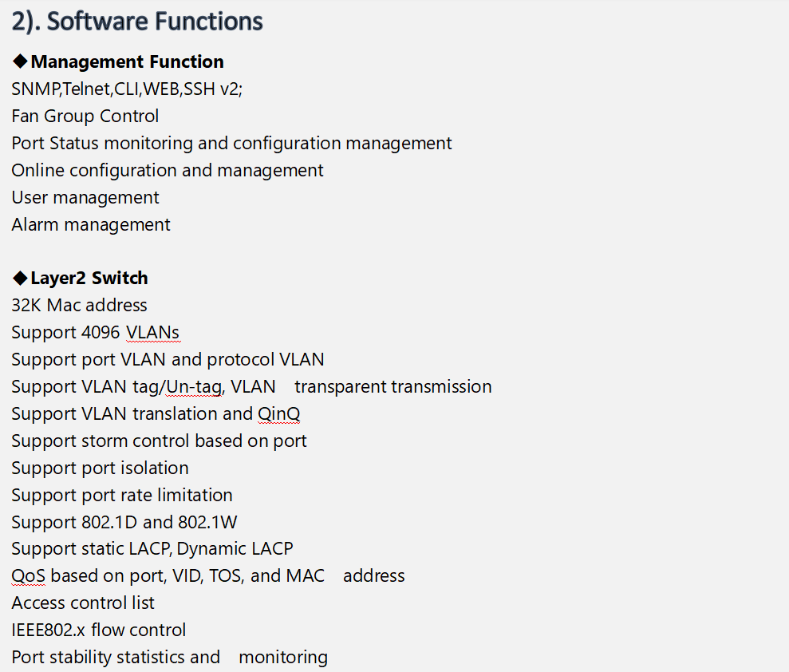This screenshot has height=672, width=789.
Task: Click the 32K Mac address line
Action: 79,306
